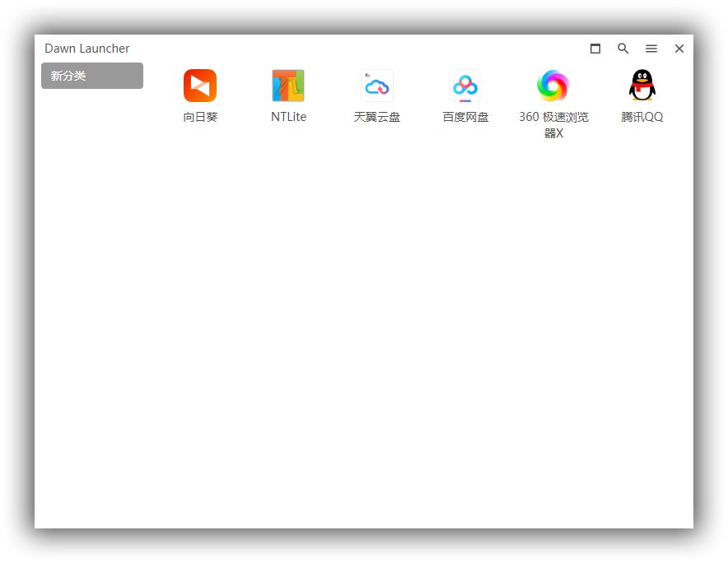Image resolution: width=728 pixels, height=563 pixels.
Task: Open the 百度网盘 icon
Action: click(465, 86)
